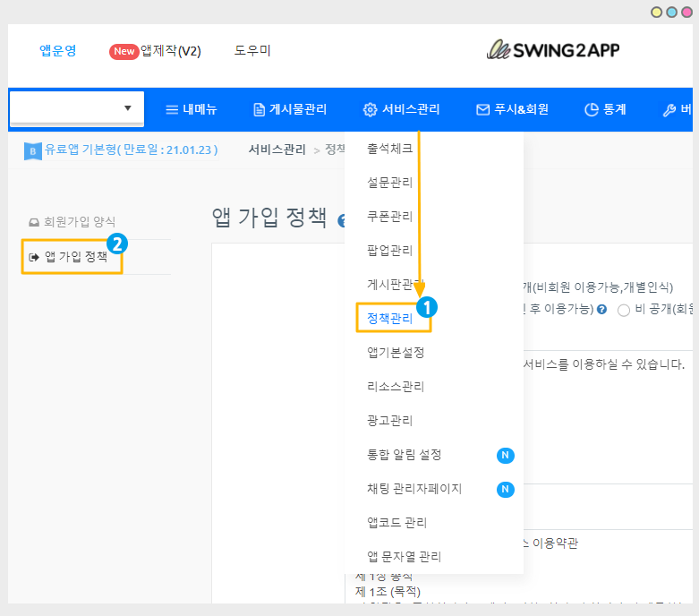The image size is (699, 616).
Task: Click the 서비스관리 breadcrumb link
Action: tap(277, 150)
